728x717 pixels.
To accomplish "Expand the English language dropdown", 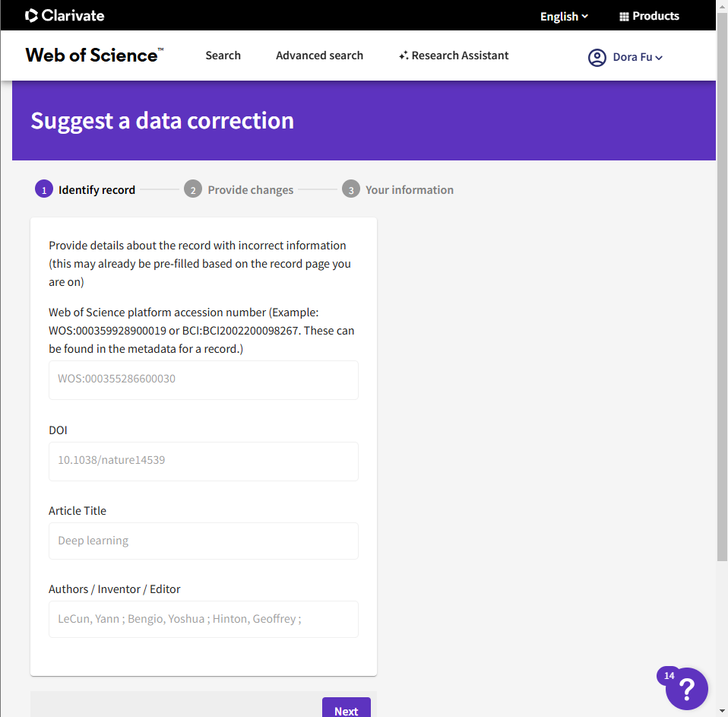I will point(564,16).
